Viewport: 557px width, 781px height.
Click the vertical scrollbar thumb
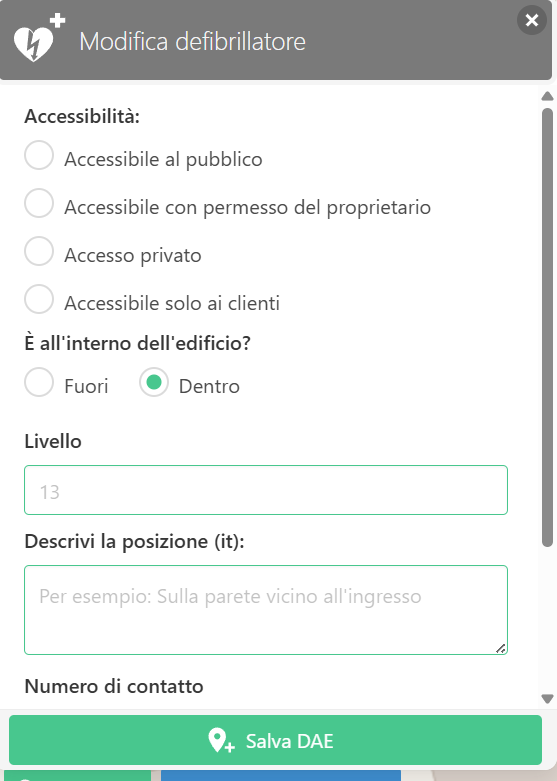(547, 327)
